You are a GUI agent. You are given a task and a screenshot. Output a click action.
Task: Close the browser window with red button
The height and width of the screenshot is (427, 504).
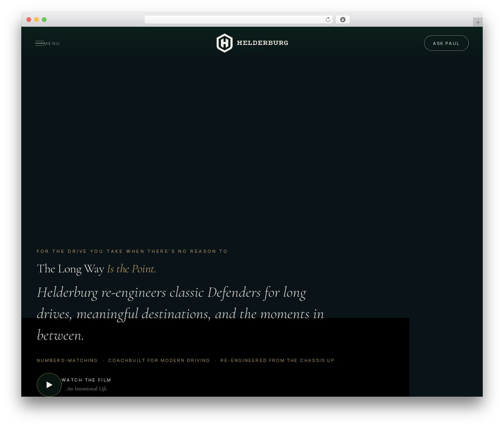tap(29, 20)
